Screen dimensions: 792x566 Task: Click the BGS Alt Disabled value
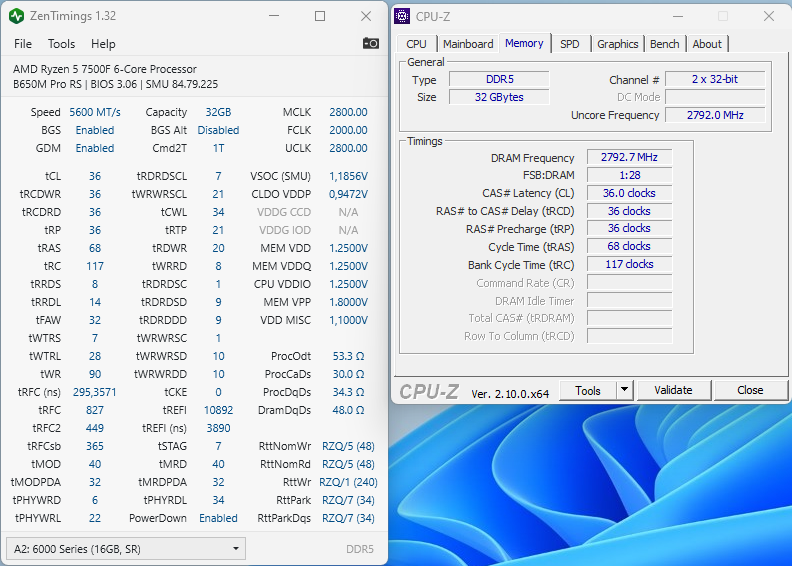click(x=218, y=130)
